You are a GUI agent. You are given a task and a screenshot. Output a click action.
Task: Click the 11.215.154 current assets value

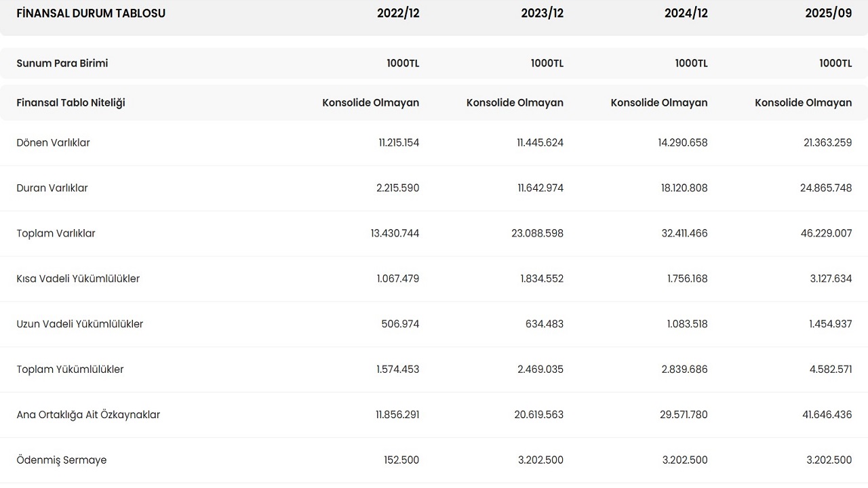click(399, 143)
